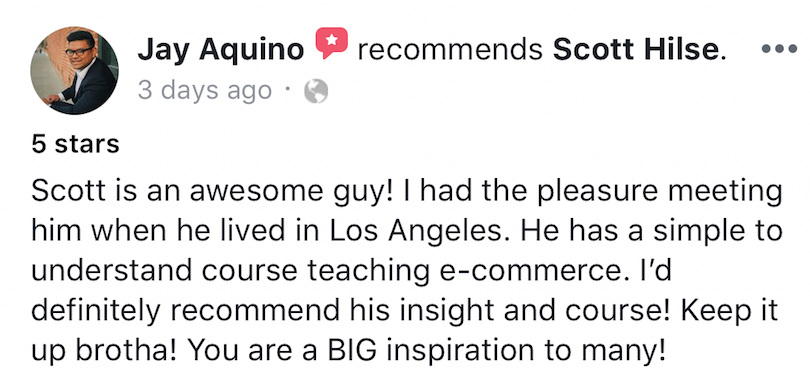Click the dot separator beside the timestamp
The height and width of the screenshot is (382, 810).
pyautogui.click(x=287, y=91)
